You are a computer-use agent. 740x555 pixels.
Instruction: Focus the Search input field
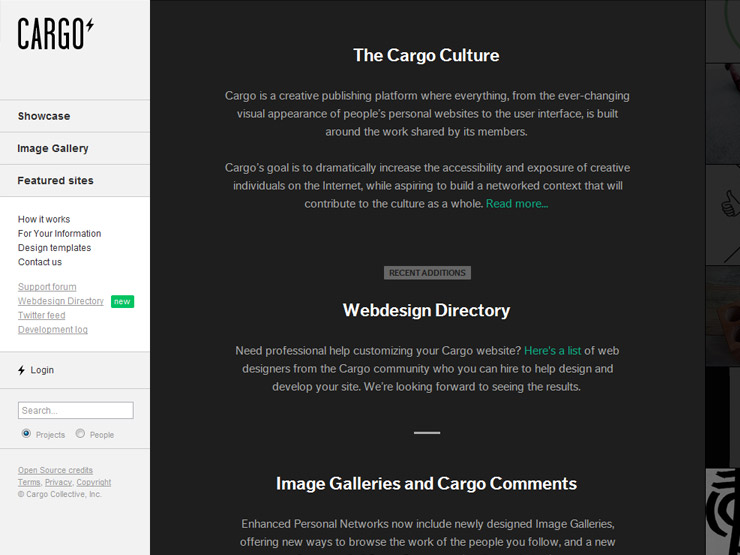(x=76, y=411)
